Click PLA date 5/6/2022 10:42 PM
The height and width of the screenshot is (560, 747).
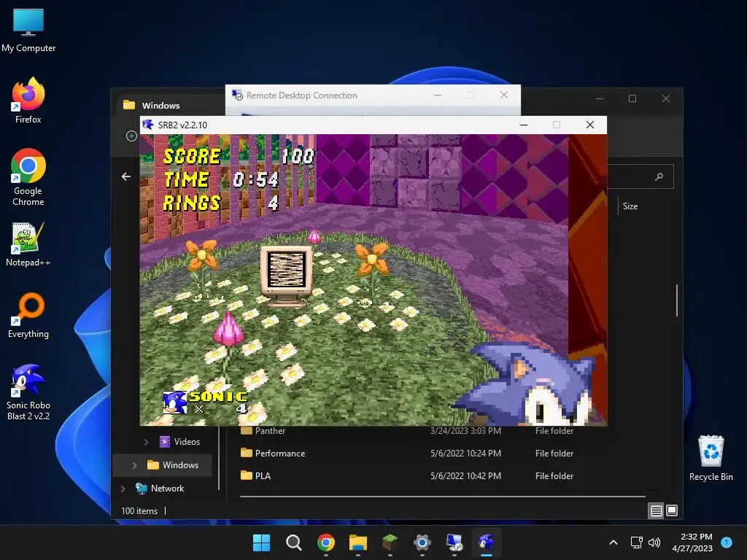click(465, 475)
